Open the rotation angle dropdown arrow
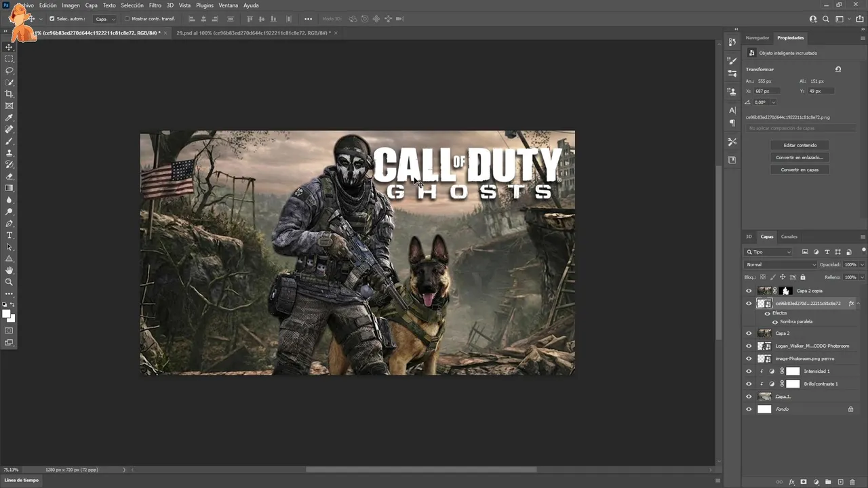Image resolution: width=868 pixels, height=488 pixels. click(x=773, y=102)
